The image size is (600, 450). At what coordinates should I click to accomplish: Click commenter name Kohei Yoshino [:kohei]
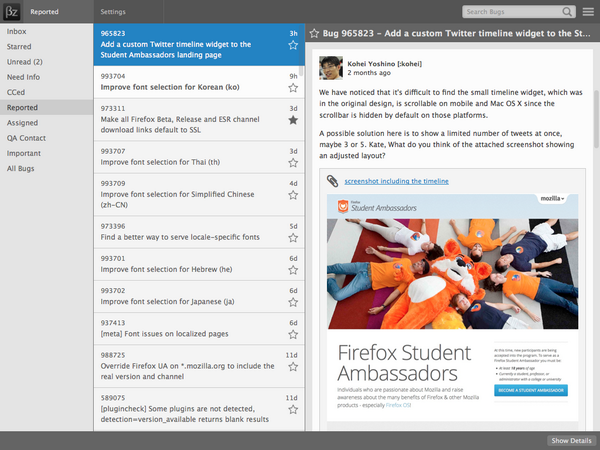(385, 64)
